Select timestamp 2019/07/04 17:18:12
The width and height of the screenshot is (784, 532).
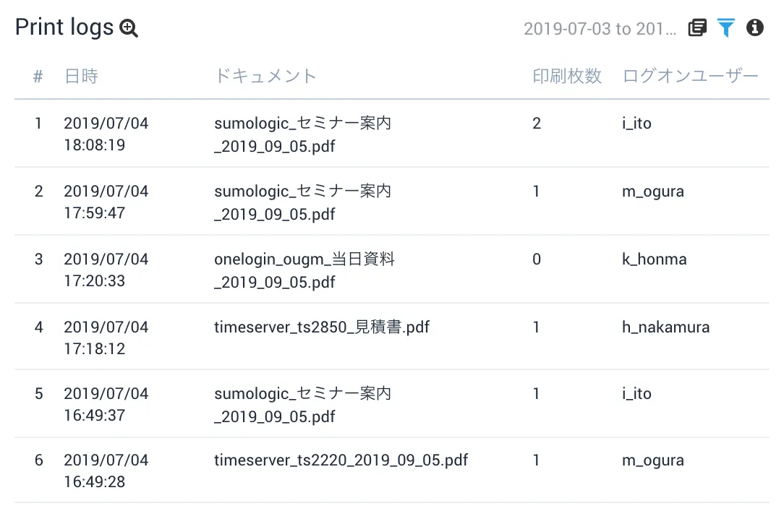coord(106,338)
